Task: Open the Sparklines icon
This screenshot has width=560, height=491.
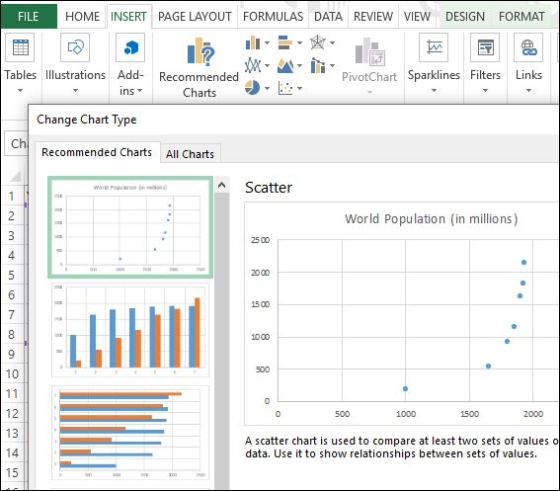Action: coord(434,47)
